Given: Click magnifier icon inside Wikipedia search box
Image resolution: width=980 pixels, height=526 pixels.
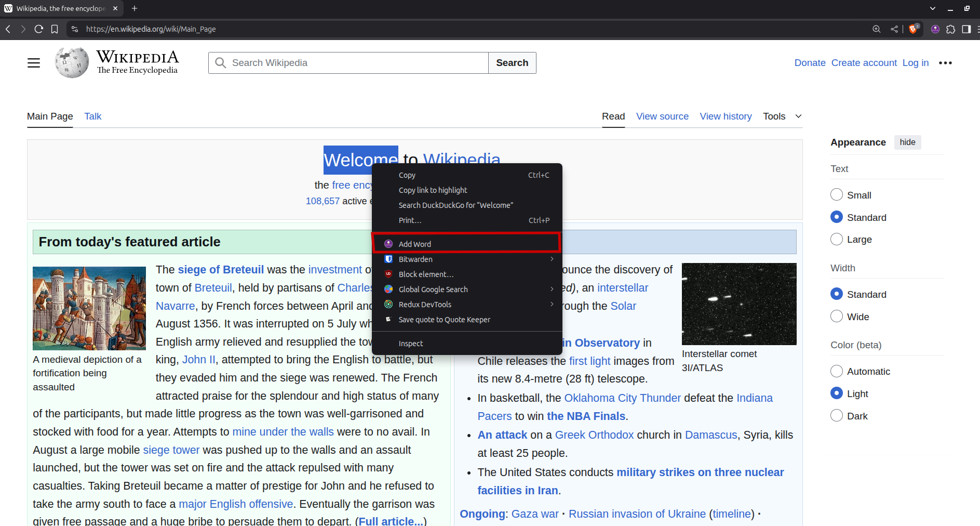Looking at the screenshot, I should pos(221,63).
